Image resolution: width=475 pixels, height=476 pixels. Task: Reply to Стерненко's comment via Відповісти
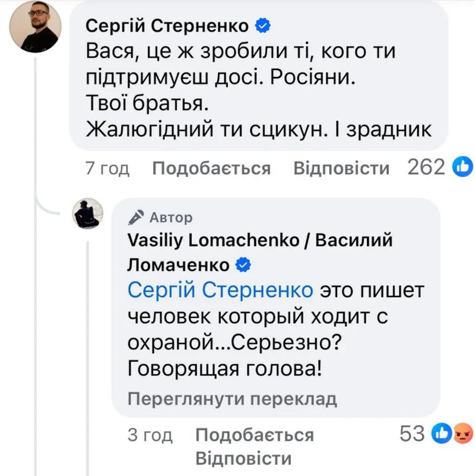click(x=341, y=169)
